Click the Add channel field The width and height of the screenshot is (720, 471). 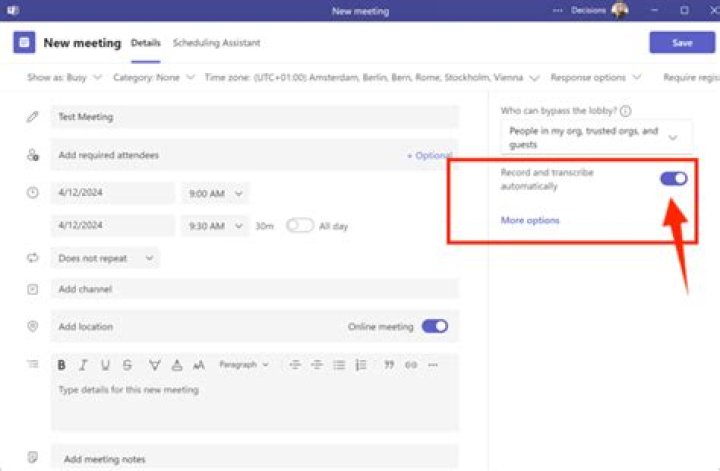click(x=255, y=289)
